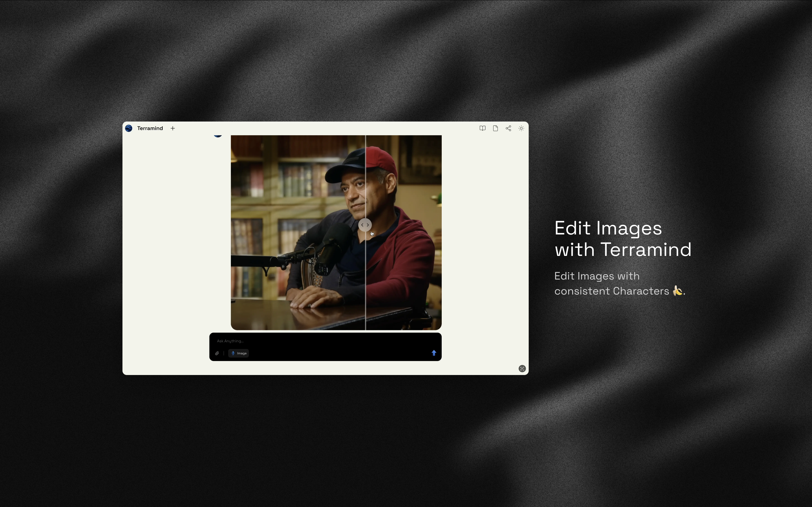The height and width of the screenshot is (507, 812).
Task: Toggle light/dark theme with sun icon
Action: click(x=521, y=128)
